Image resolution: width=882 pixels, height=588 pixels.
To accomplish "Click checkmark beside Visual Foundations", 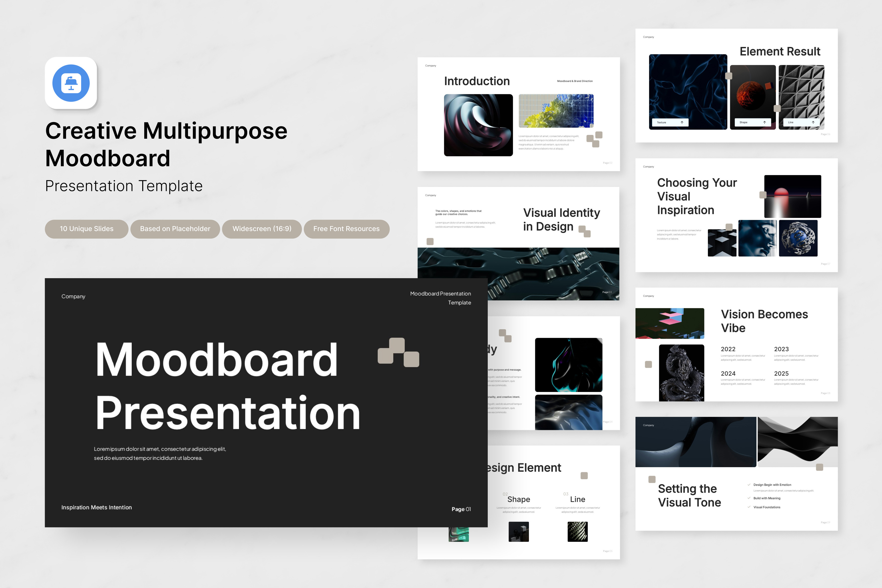I will (x=749, y=507).
